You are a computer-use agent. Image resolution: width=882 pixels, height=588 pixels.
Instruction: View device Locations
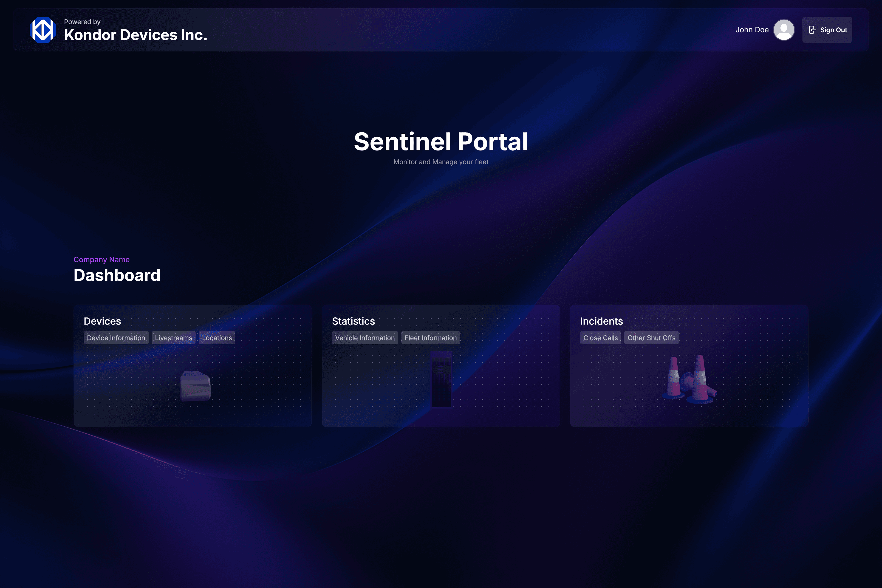point(217,337)
